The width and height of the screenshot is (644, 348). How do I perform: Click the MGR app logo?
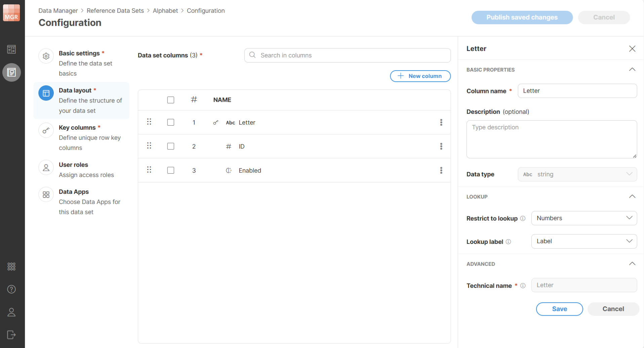click(x=11, y=13)
